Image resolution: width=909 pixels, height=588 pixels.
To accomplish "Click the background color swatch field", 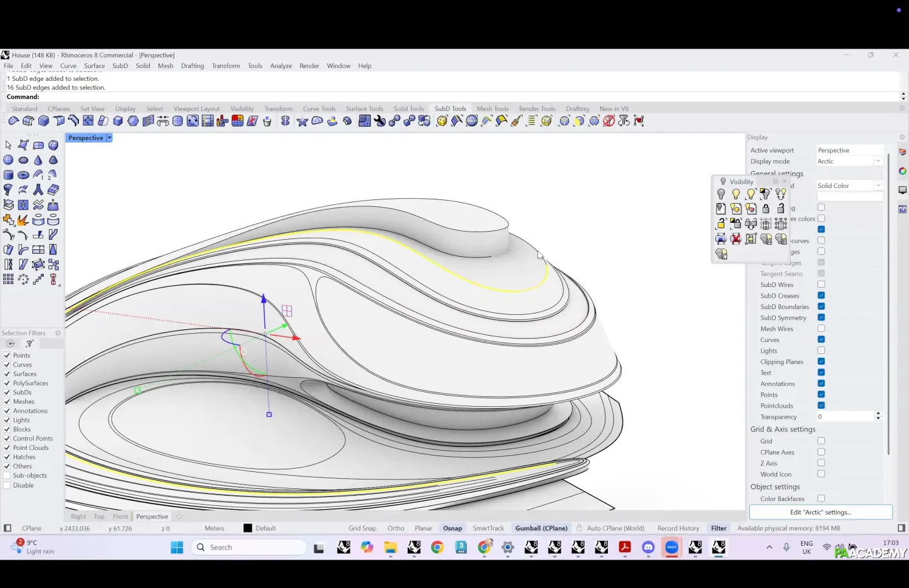I will point(850,197).
